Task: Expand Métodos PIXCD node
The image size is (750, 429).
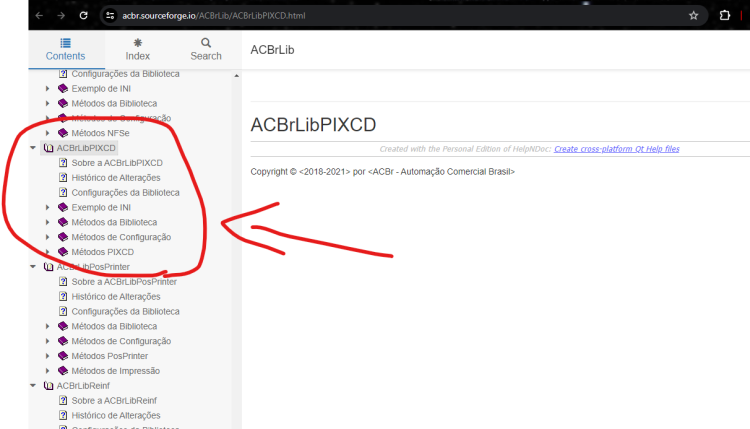Action: tap(47, 252)
